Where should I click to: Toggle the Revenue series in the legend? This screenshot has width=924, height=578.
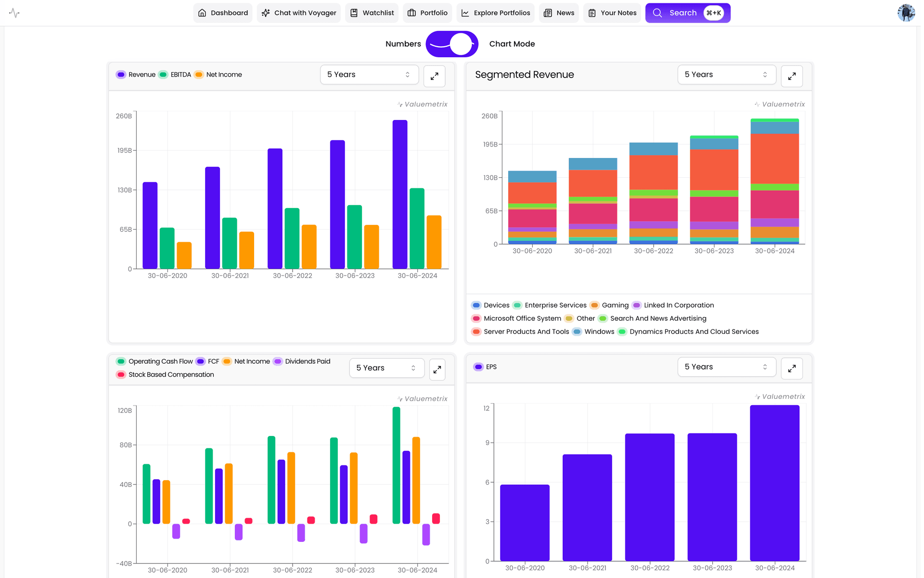click(136, 75)
